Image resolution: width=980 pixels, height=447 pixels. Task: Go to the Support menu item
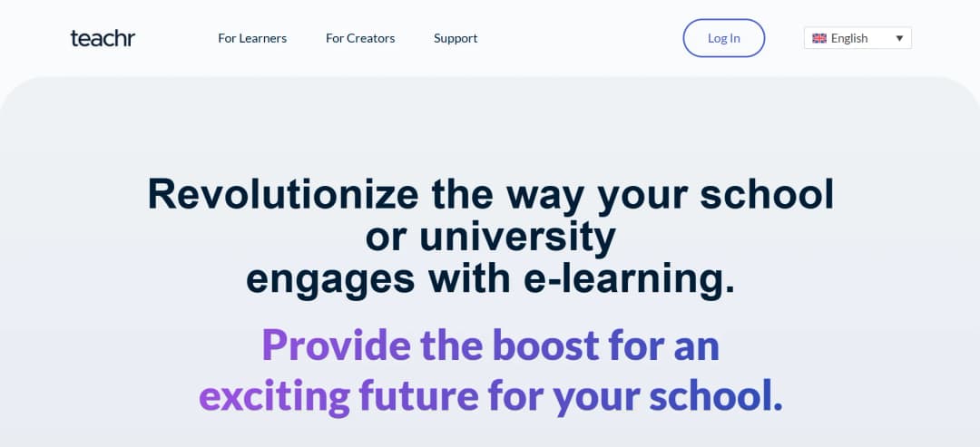[x=456, y=38]
